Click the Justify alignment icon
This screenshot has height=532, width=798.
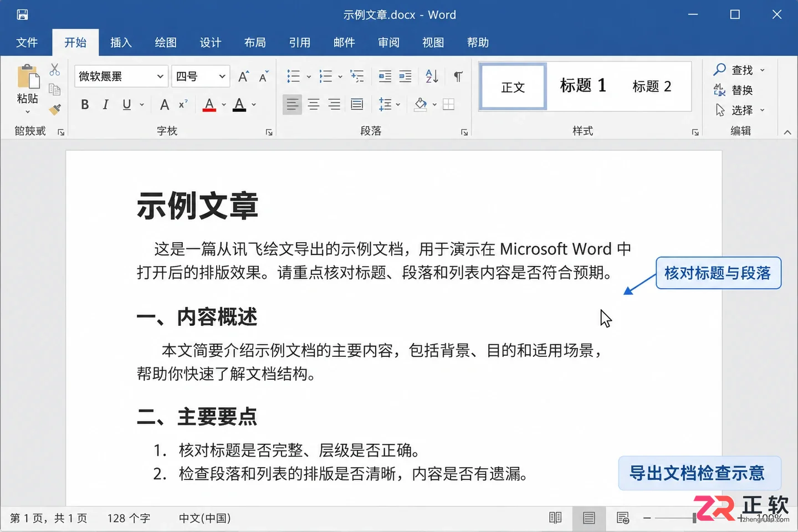(x=357, y=104)
